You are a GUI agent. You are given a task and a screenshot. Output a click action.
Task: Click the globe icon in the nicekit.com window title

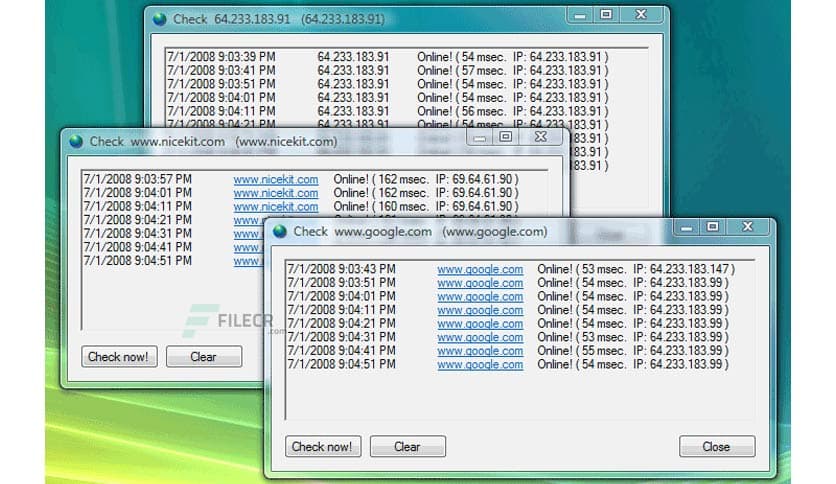[76, 141]
